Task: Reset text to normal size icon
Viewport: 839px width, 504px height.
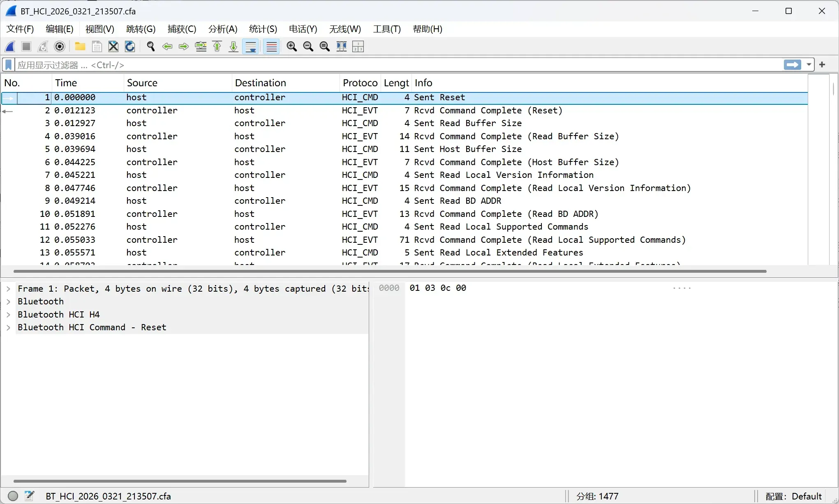Action: point(325,46)
